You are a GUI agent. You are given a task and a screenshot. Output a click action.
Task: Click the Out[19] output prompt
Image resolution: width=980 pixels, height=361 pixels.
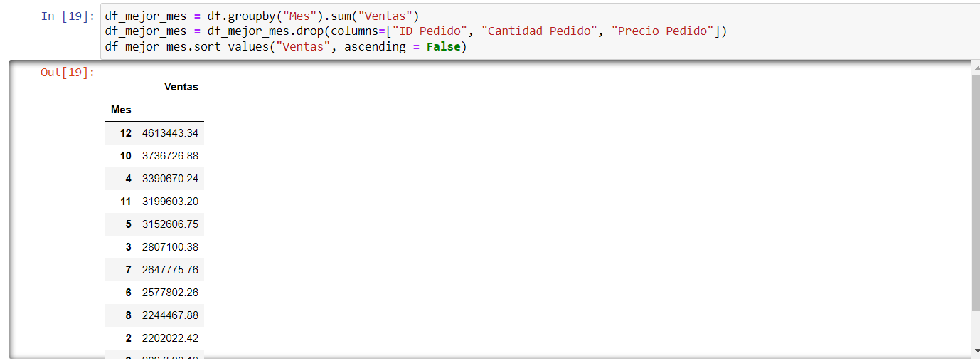[x=68, y=72]
